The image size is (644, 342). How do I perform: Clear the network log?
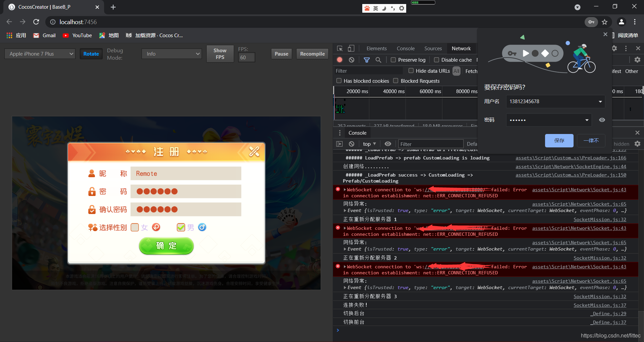pos(351,60)
